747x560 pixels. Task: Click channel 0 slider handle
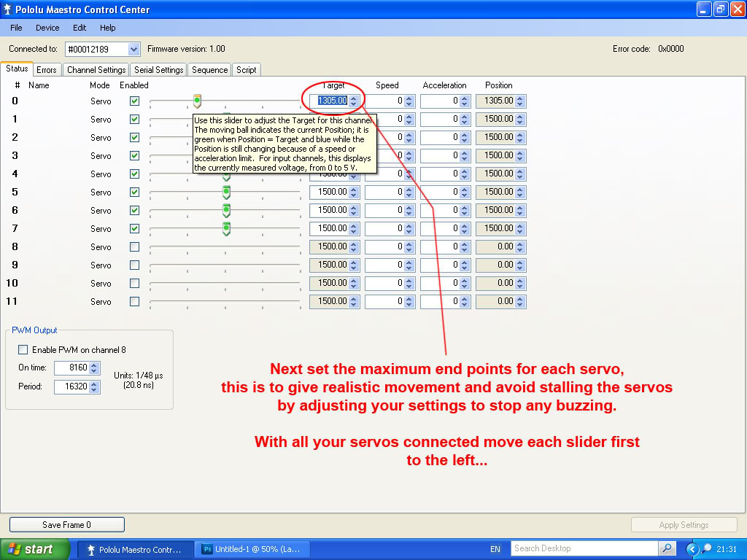coord(197,101)
